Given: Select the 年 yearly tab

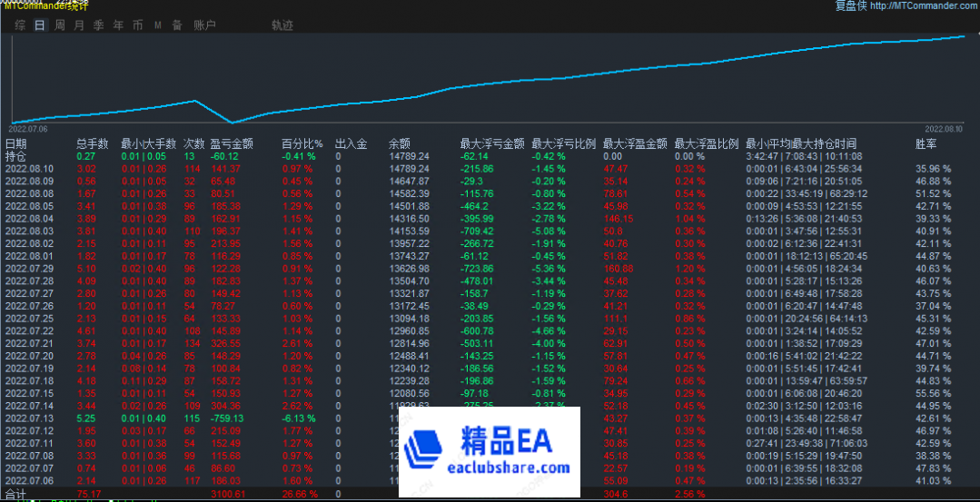Looking at the screenshot, I should [118, 25].
